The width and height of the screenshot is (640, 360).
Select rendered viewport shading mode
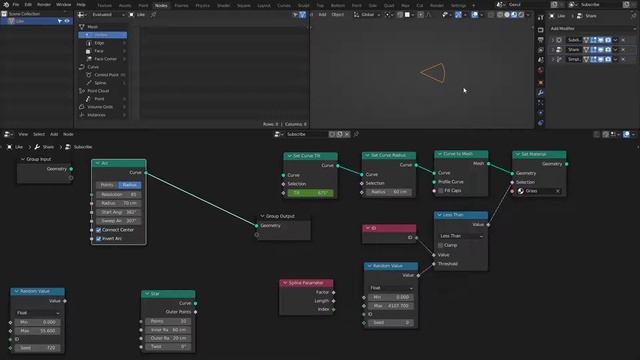tap(521, 15)
